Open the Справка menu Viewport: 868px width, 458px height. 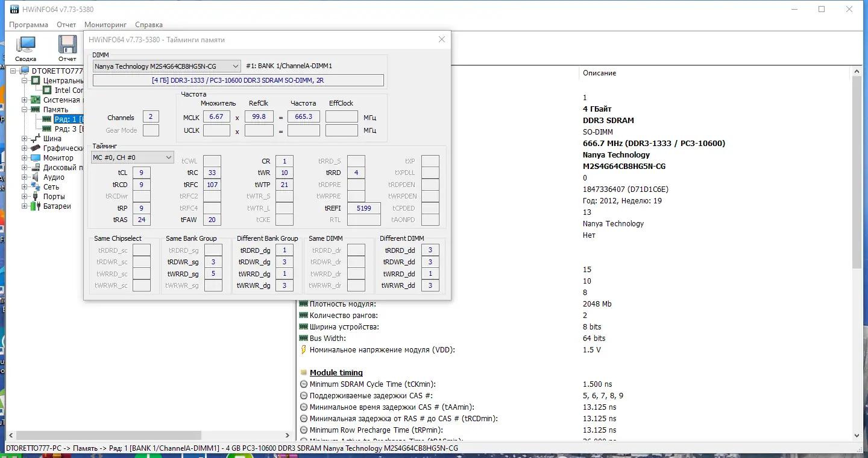(x=149, y=25)
